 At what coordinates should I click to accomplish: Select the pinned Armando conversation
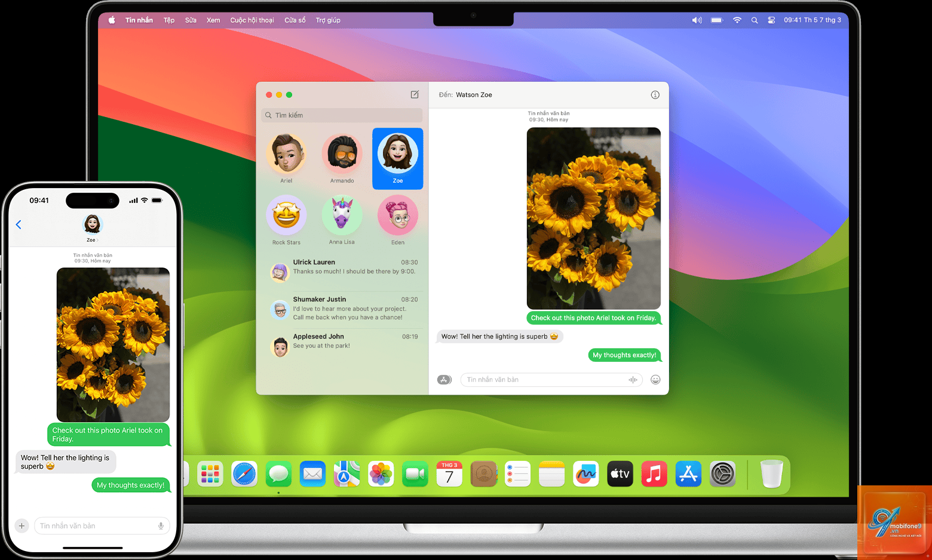coord(342,158)
